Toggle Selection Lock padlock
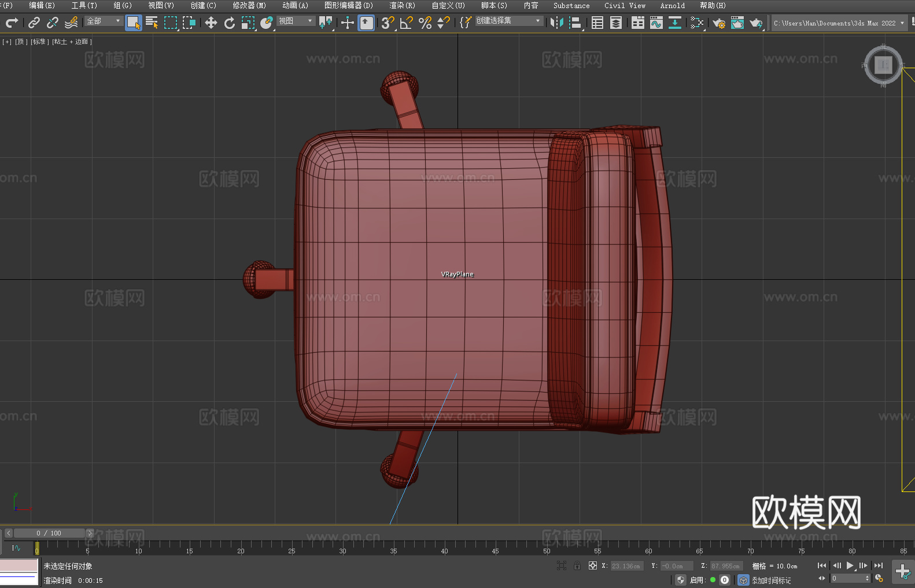 click(577, 565)
